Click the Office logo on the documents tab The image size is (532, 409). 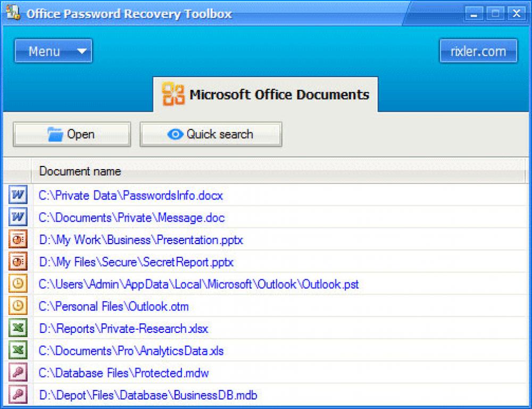pos(173,94)
